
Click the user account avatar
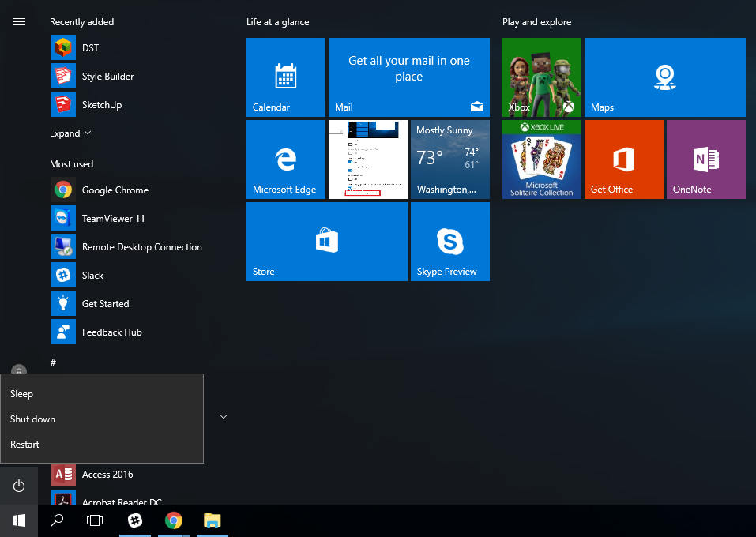[19, 370]
